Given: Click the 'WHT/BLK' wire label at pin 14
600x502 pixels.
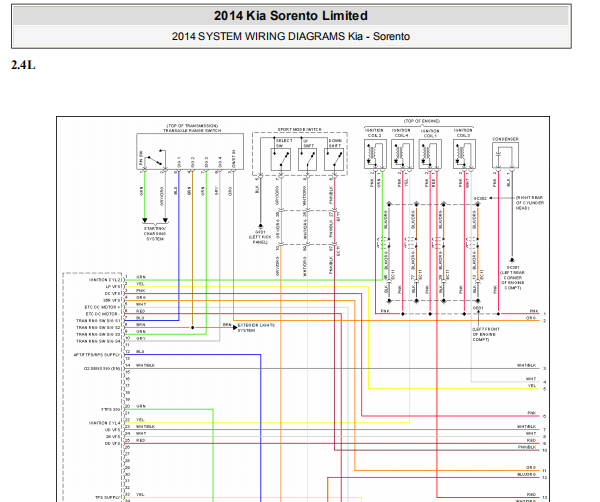Looking at the screenshot, I should click(x=145, y=365).
